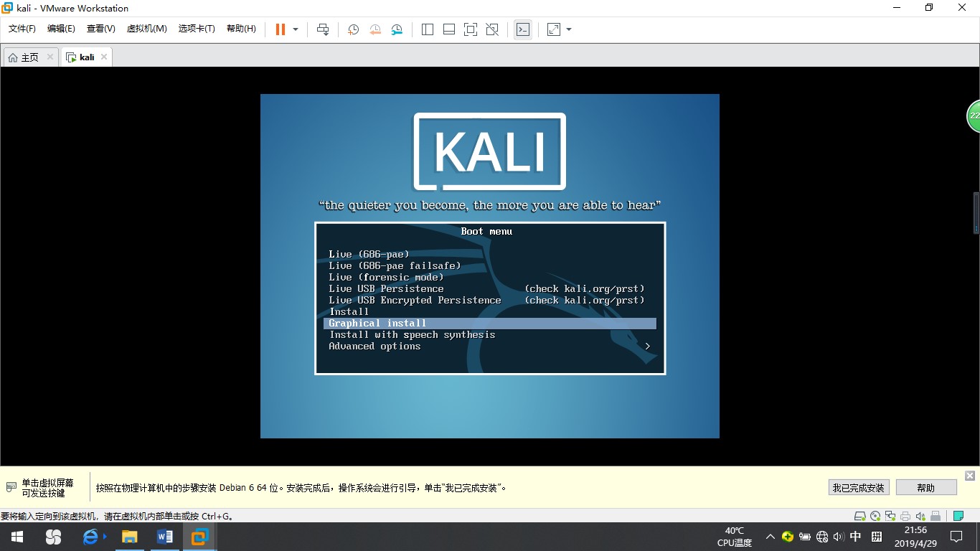Click the network globe tray icon
980x551 pixels.
822,537
